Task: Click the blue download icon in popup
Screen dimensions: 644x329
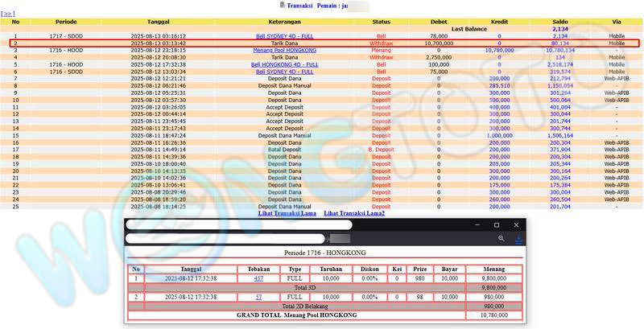Action: pyautogui.click(x=518, y=239)
